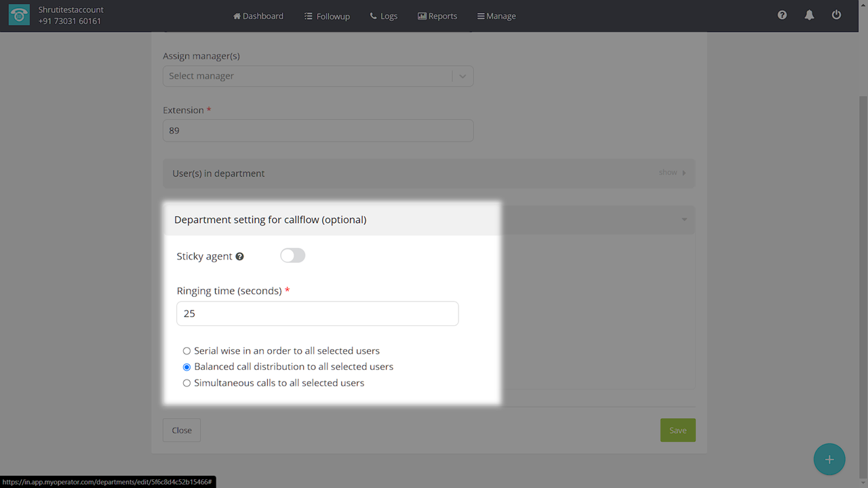Click the Save button
The image size is (868, 488).
click(677, 430)
